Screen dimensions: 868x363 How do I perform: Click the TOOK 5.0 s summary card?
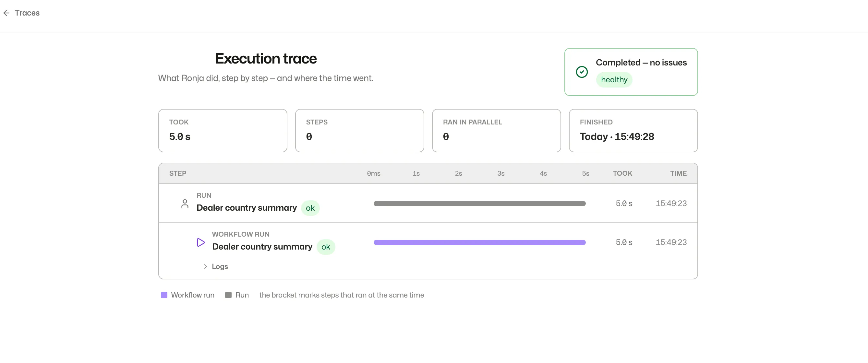(x=223, y=130)
